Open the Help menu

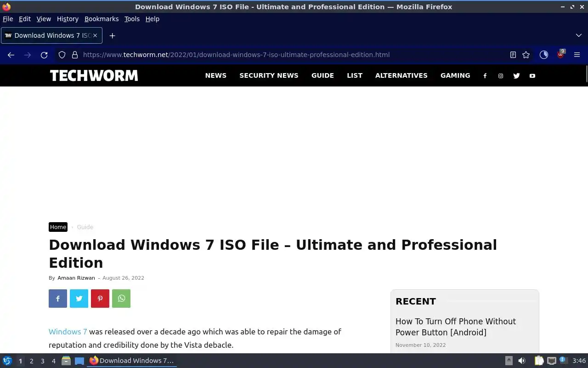[x=153, y=19]
